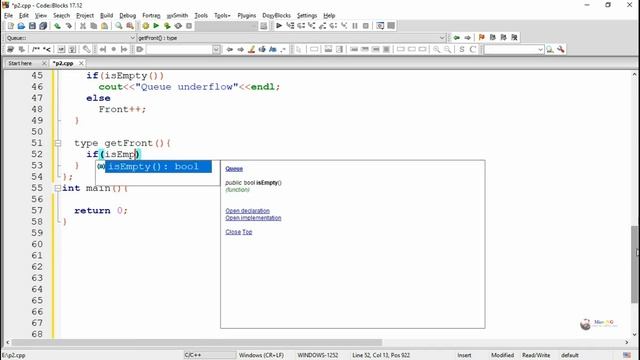Click the zoom-in icon in bottom toolbar
This screenshot has height=360, width=640.
click(x=437, y=49)
